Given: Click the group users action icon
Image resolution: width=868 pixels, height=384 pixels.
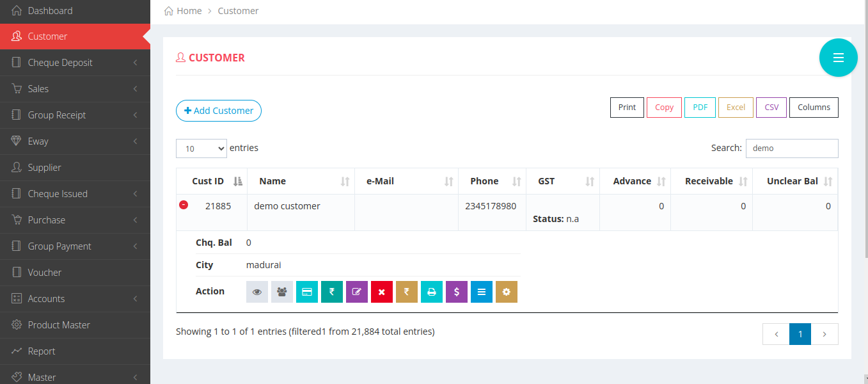Looking at the screenshot, I should tap(282, 292).
